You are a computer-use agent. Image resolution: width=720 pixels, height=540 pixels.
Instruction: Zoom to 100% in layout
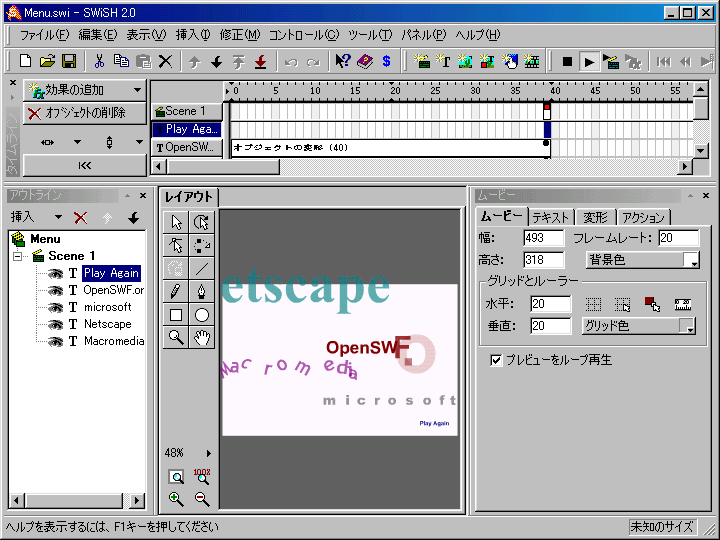[202, 477]
